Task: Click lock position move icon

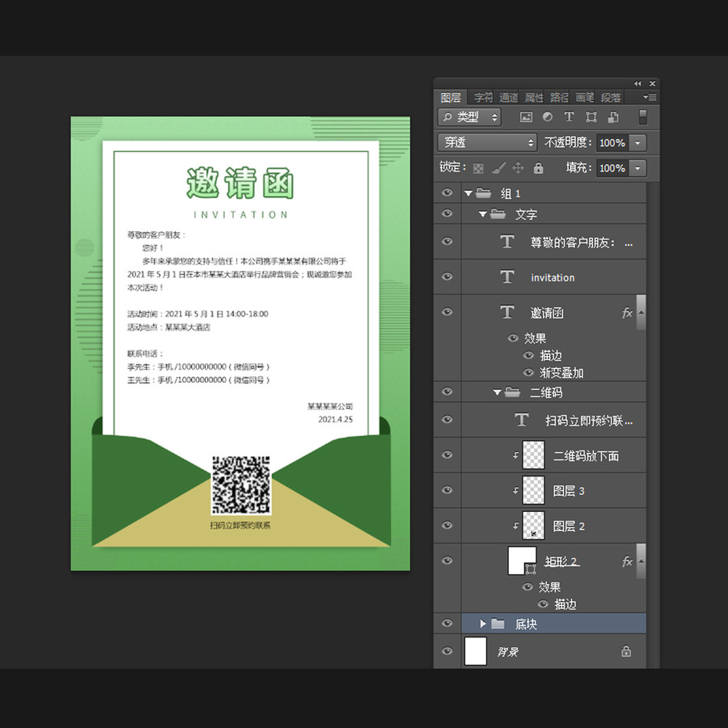Action: (518, 167)
